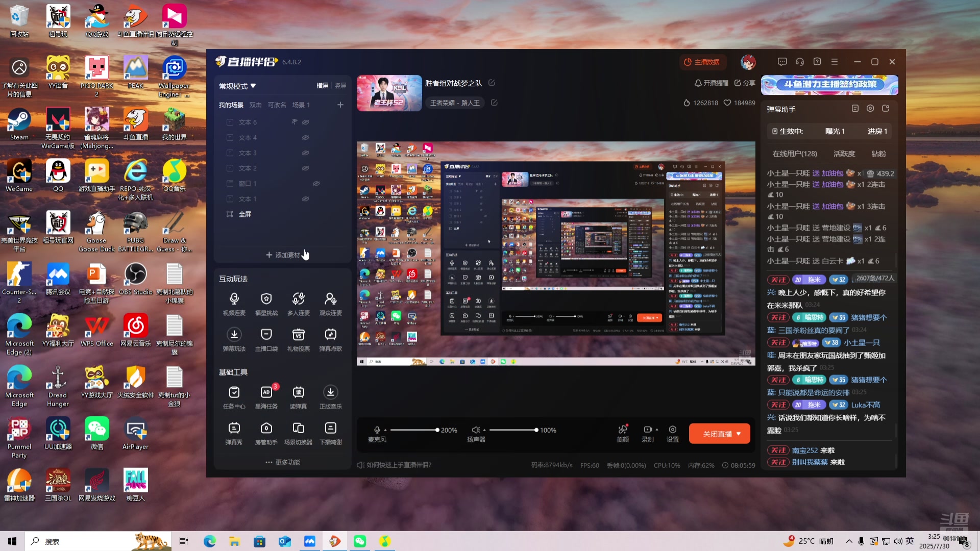Toggle visibility of 文本 2 source
The width and height of the screenshot is (980, 551).
[305, 168]
